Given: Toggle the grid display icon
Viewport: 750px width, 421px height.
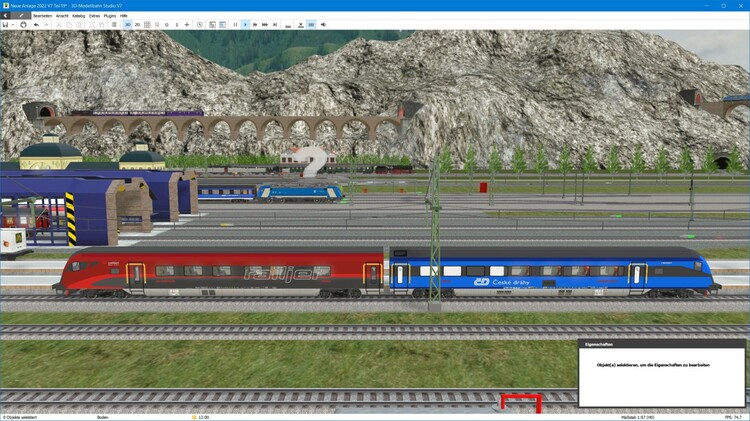Looking at the screenshot, I should point(147,24).
